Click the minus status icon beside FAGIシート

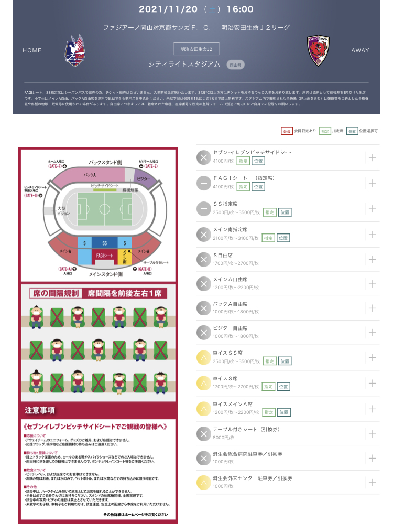click(x=203, y=183)
